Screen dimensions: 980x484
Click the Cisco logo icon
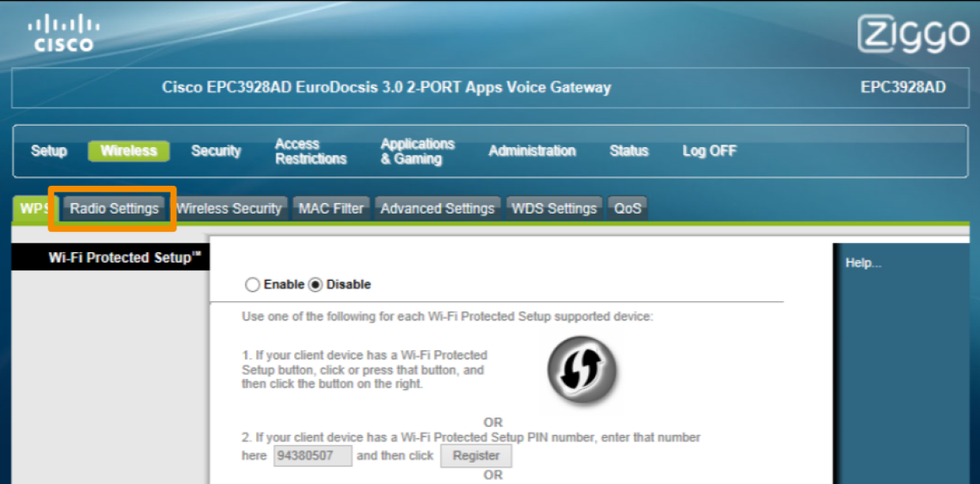[x=63, y=34]
